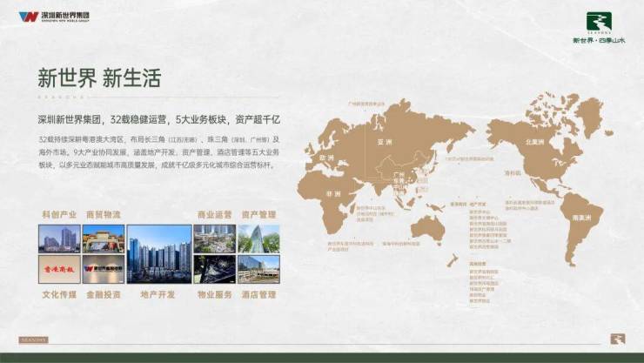The width and height of the screenshot is (644, 363).
Task: Select the 香港商报 red-text image
Action: coord(59,269)
